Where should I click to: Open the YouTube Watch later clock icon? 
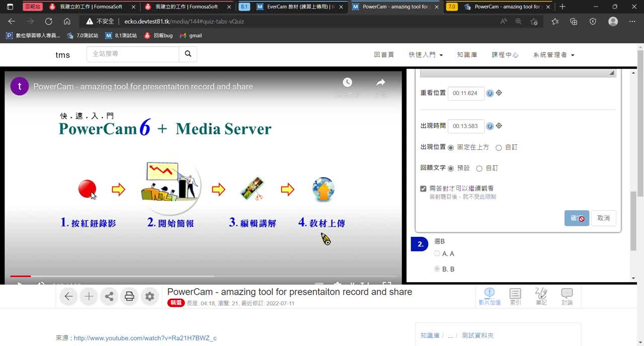(x=347, y=82)
